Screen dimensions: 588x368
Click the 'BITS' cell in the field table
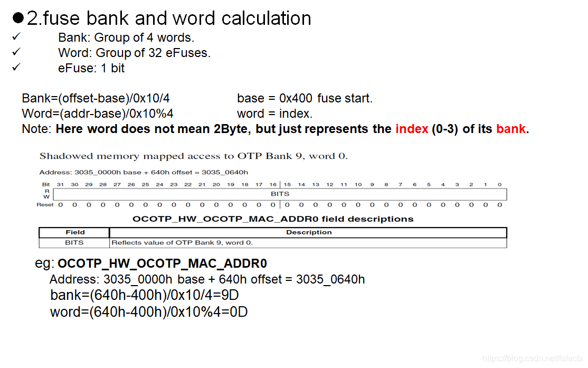(74, 243)
